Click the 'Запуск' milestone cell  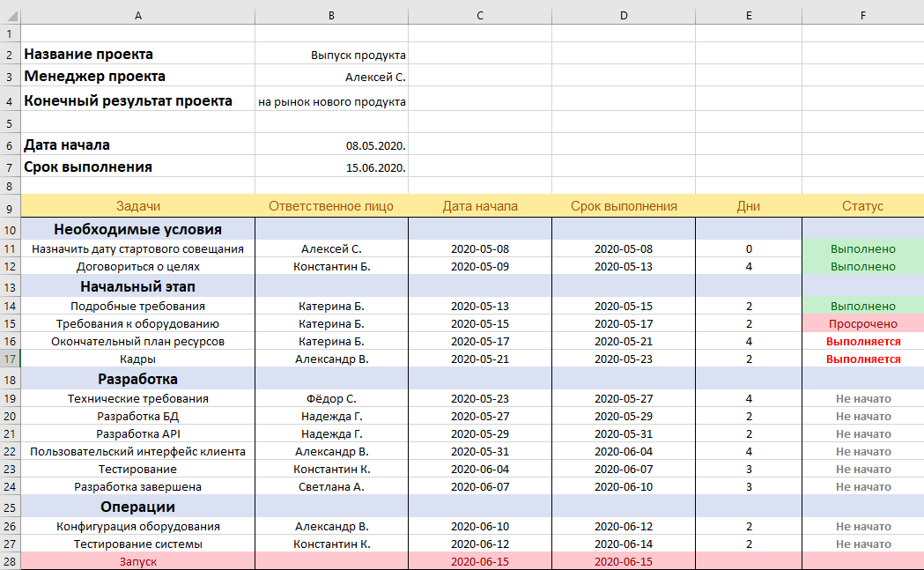click(x=138, y=561)
